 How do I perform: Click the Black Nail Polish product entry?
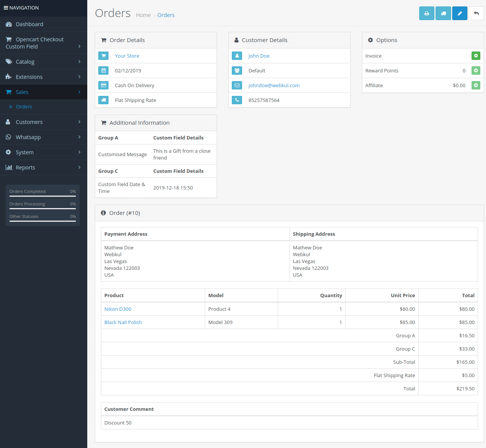click(x=123, y=322)
